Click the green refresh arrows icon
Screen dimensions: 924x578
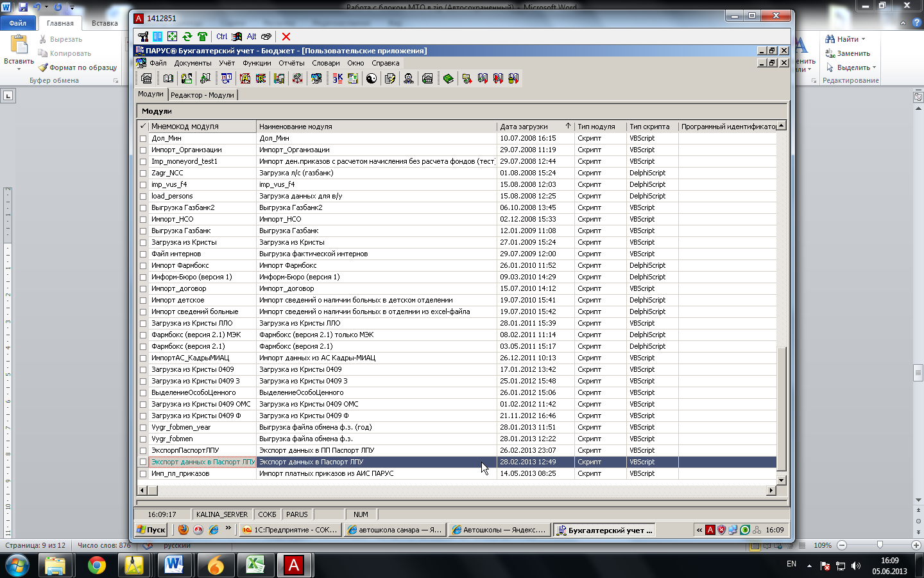tap(187, 37)
